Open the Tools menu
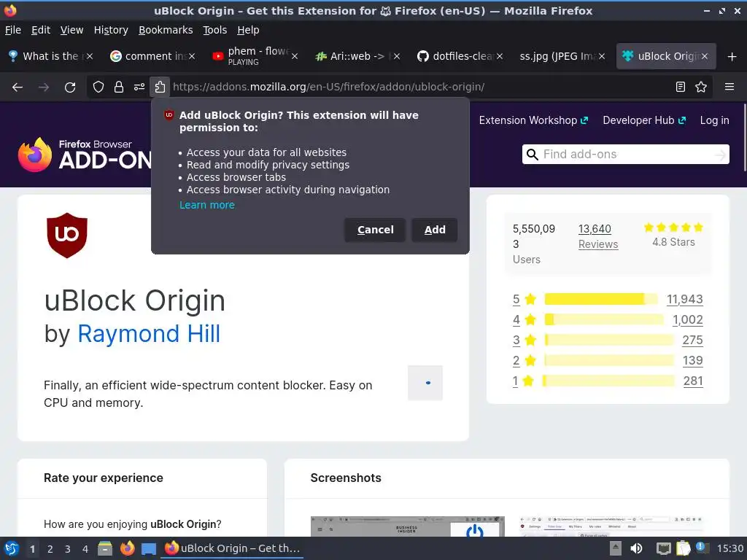Image resolution: width=747 pixels, height=560 pixels. [x=214, y=30]
